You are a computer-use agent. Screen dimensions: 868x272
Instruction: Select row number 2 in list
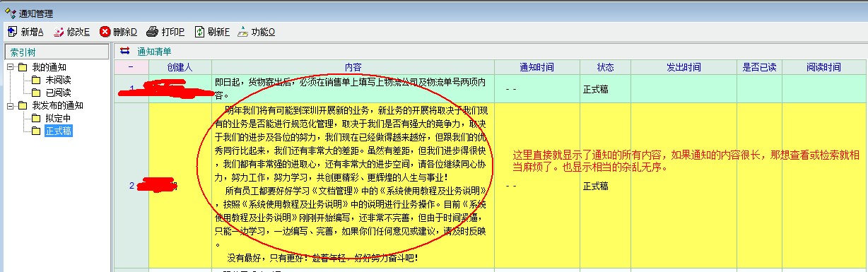pos(131,186)
